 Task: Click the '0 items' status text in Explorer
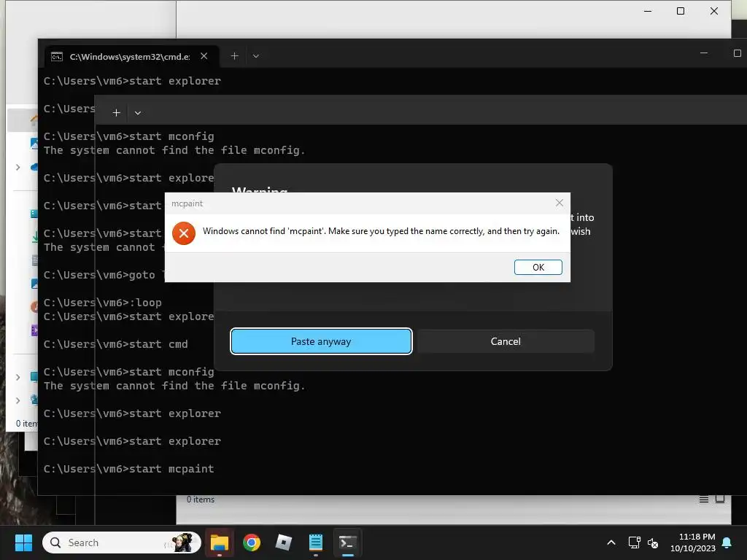tap(201, 499)
